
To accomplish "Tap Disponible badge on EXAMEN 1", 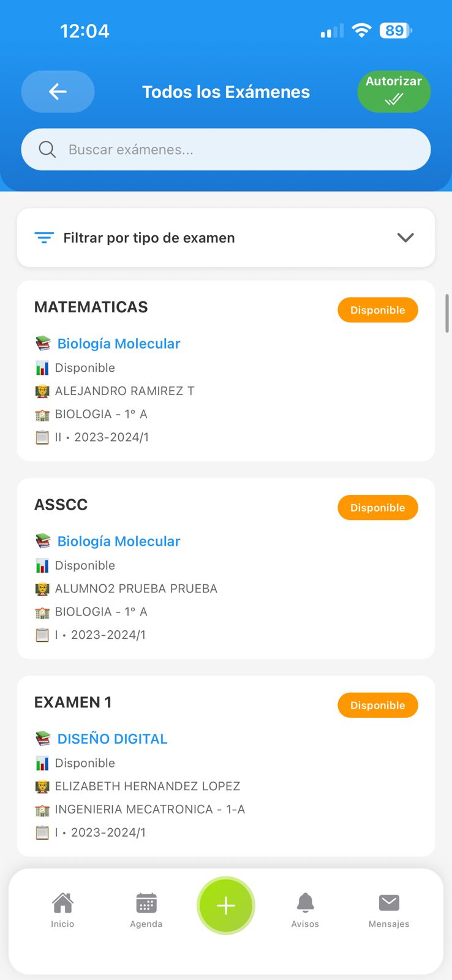I will point(377,705).
